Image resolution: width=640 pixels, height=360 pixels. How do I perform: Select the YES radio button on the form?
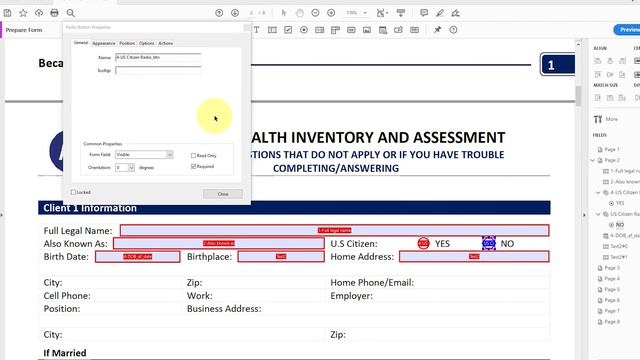(424, 244)
